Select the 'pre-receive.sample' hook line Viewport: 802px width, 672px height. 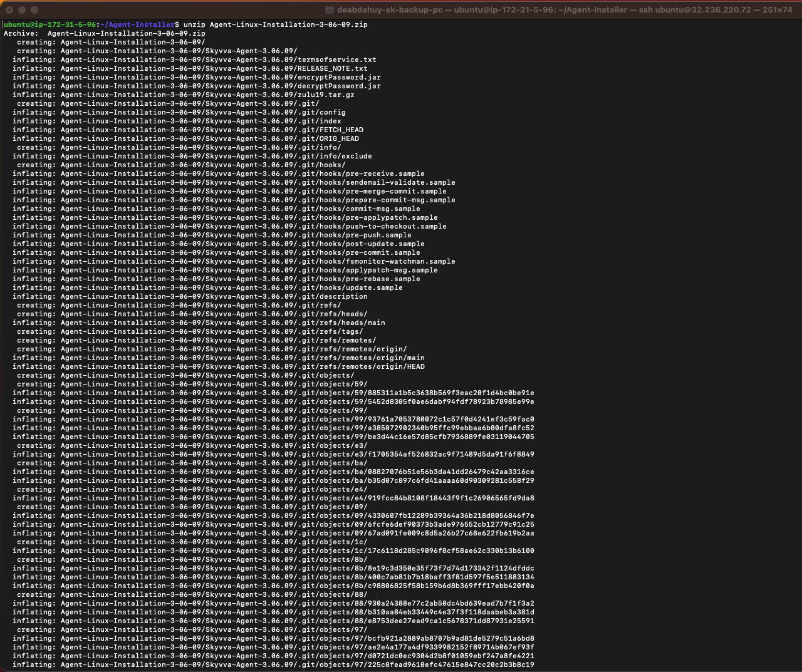[219, 173]
